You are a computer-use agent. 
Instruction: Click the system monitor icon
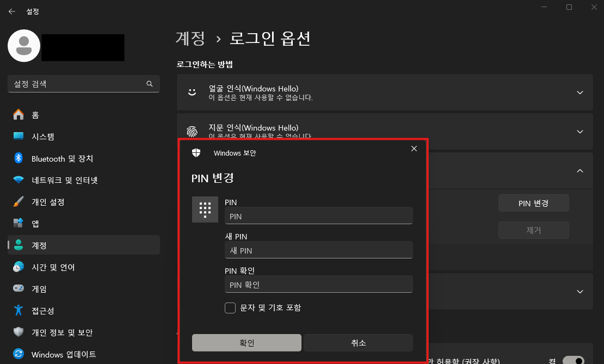coord(18,136)
